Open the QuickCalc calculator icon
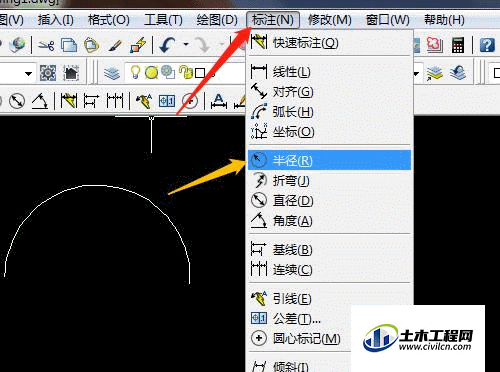Viewport: 500px width, 372px height. 458,45
